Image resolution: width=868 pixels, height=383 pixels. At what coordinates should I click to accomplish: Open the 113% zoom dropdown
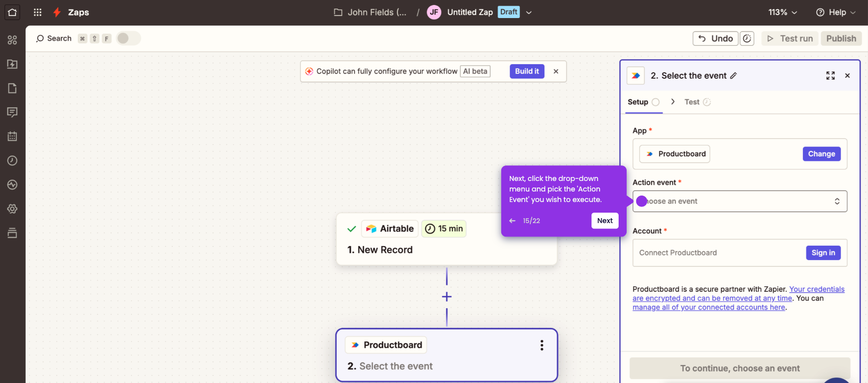pos(783,12)
